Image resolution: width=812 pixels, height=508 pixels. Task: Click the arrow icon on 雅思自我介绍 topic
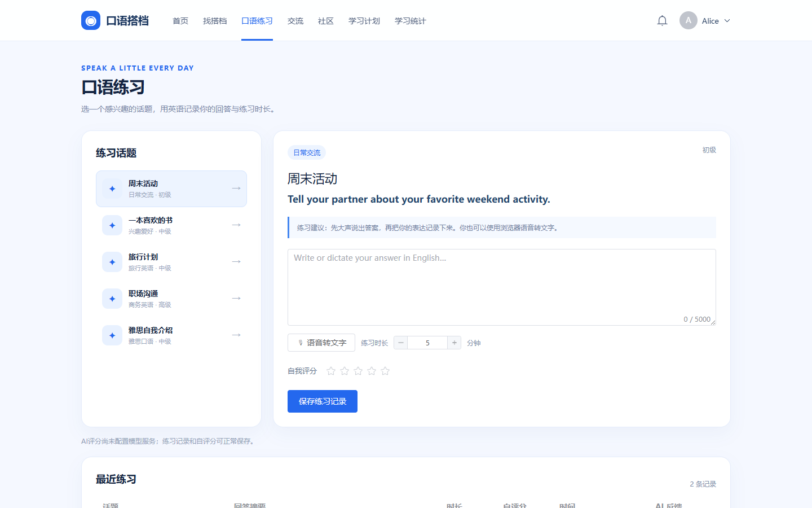click(x=236, y=335)
